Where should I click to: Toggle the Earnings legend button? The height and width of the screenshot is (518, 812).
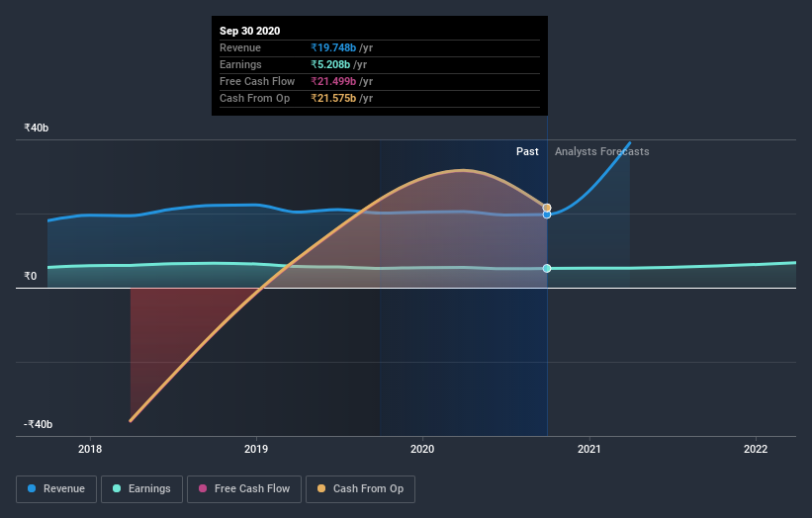[x=141, y=489]
